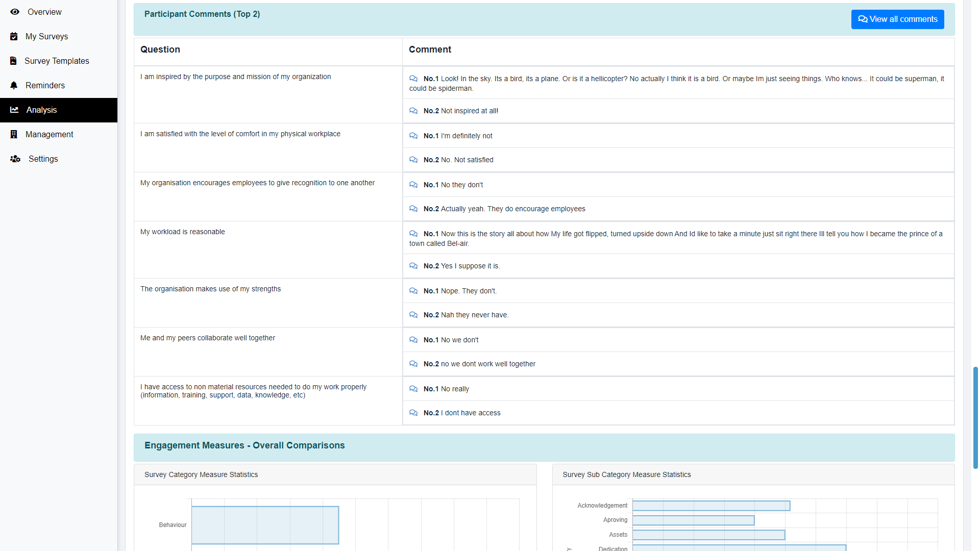
Task: Click the Survey Templates document icon
Action: (x=13, y=61)
